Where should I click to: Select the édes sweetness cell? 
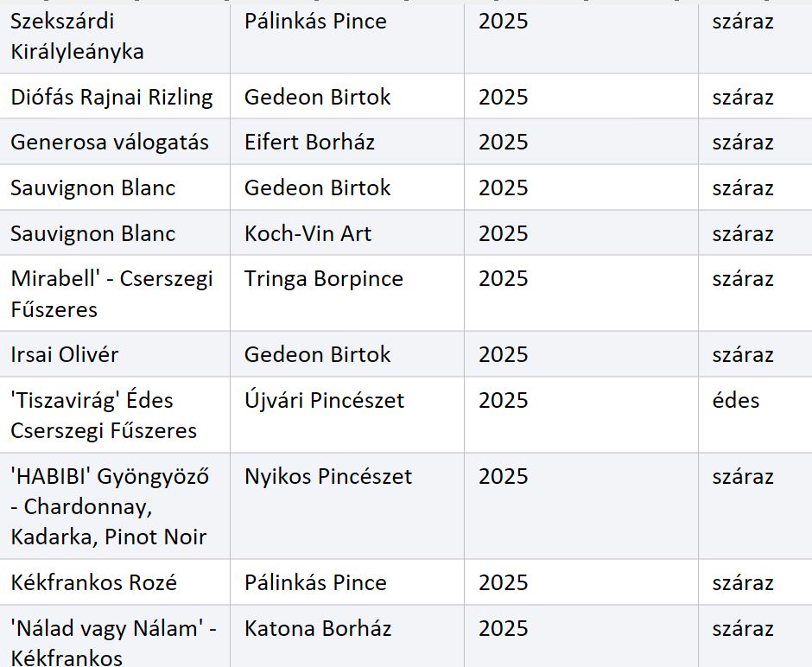click(756, 415)
